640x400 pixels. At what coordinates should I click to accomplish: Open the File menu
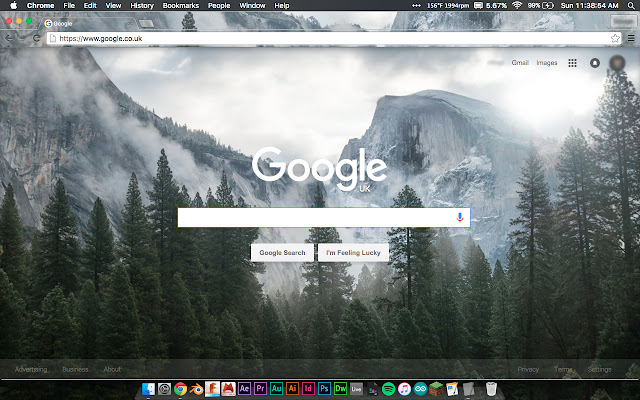69,5
